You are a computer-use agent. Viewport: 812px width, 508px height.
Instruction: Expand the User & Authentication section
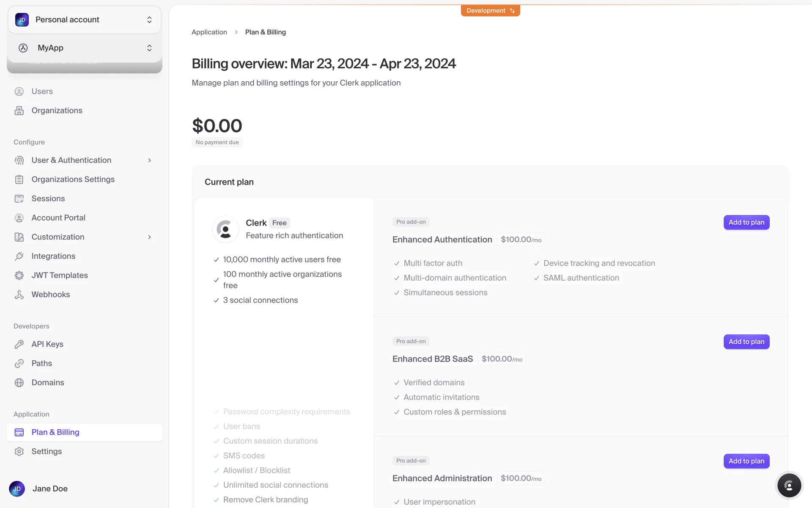[149, 160]
